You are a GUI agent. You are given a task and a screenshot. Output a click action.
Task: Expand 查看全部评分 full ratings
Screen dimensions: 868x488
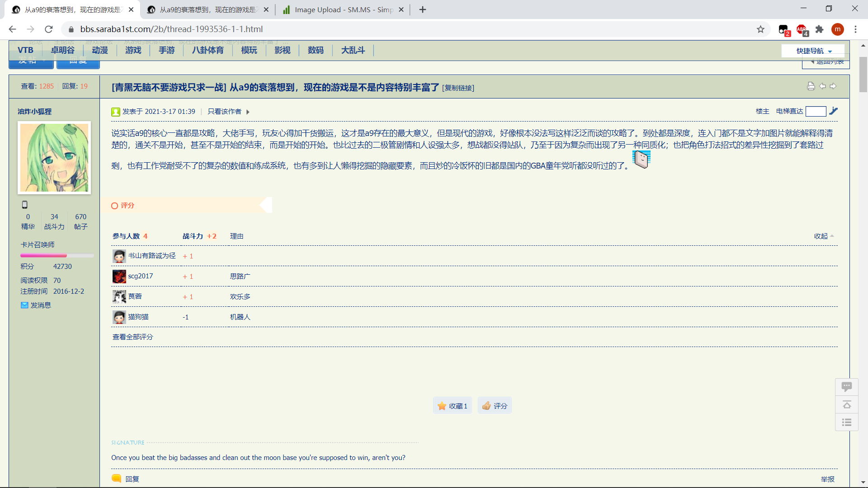pyautogui.click(x=133, y=337)
